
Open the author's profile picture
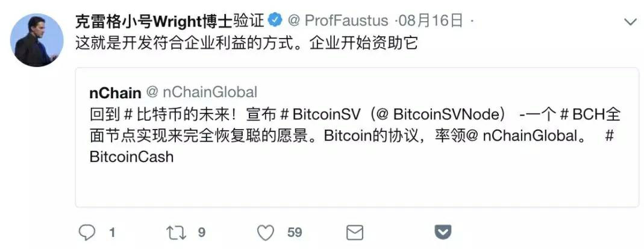pyautogui.click(x=37, y=39)
